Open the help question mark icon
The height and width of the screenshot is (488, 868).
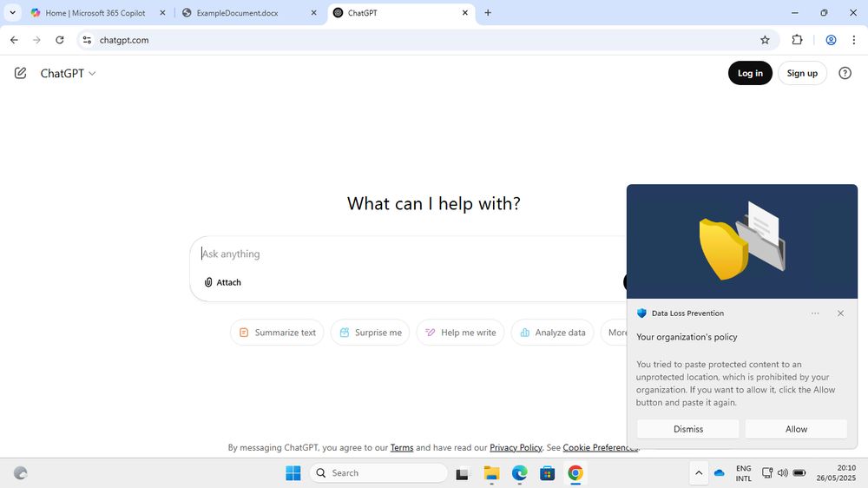(x=845, y=73)
